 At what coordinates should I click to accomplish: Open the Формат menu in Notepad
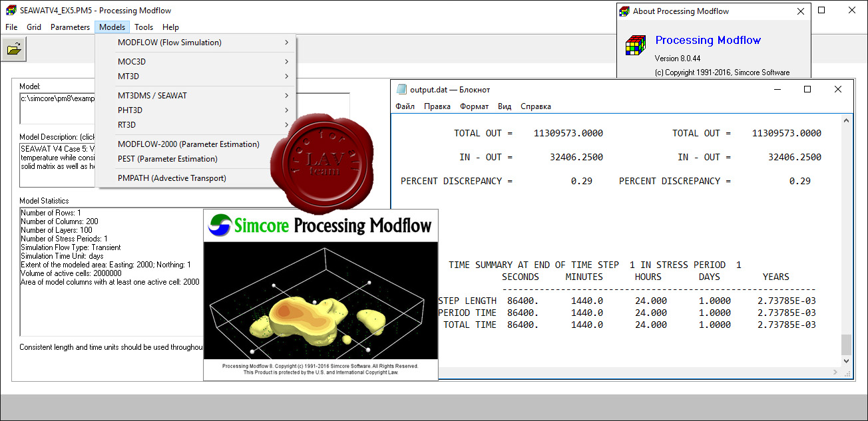pyautogui.click(x=474, y=106)
